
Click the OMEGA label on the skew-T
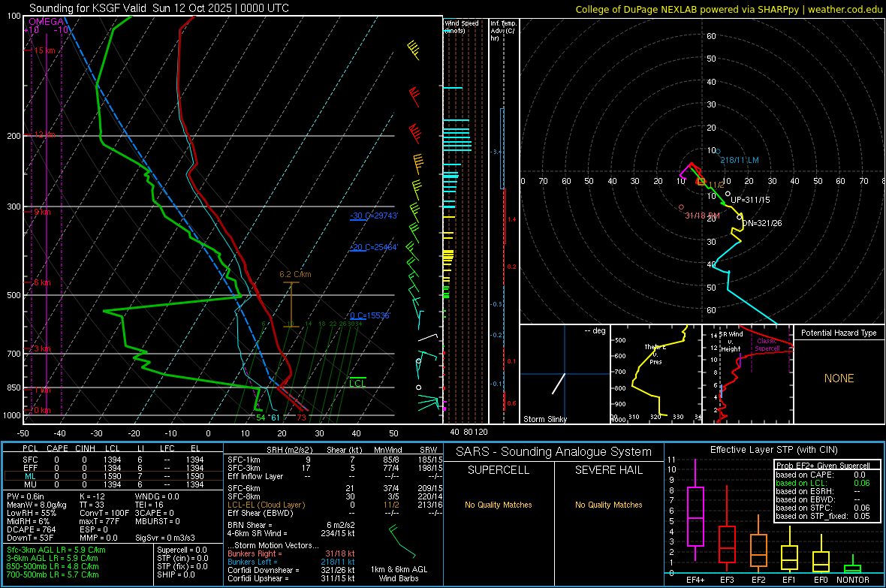click(x=47, y=22)
